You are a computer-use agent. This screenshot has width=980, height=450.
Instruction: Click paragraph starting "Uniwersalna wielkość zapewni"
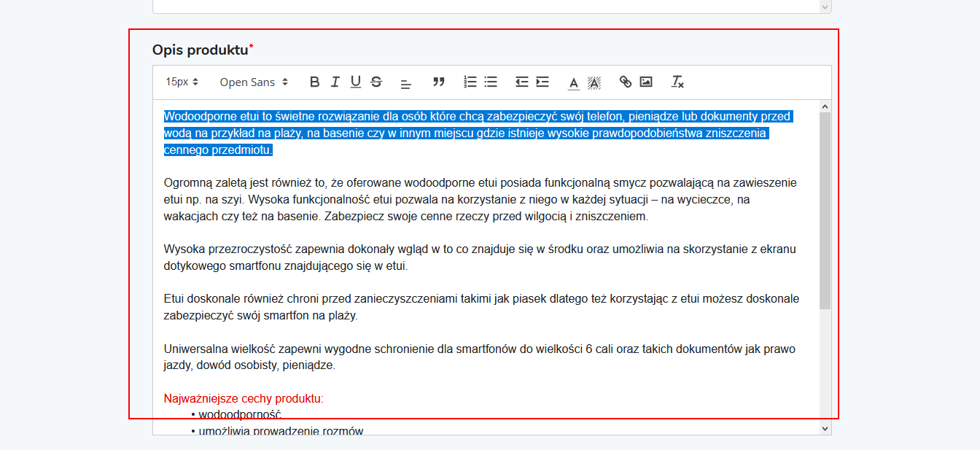pyautogui.click(x=479, y=357)
